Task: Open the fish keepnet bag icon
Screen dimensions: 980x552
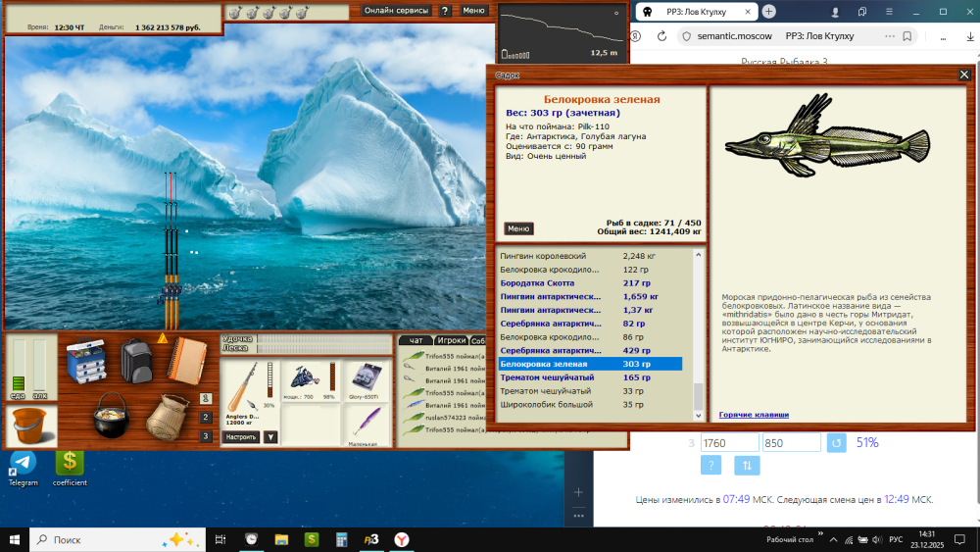Action: 167,417
